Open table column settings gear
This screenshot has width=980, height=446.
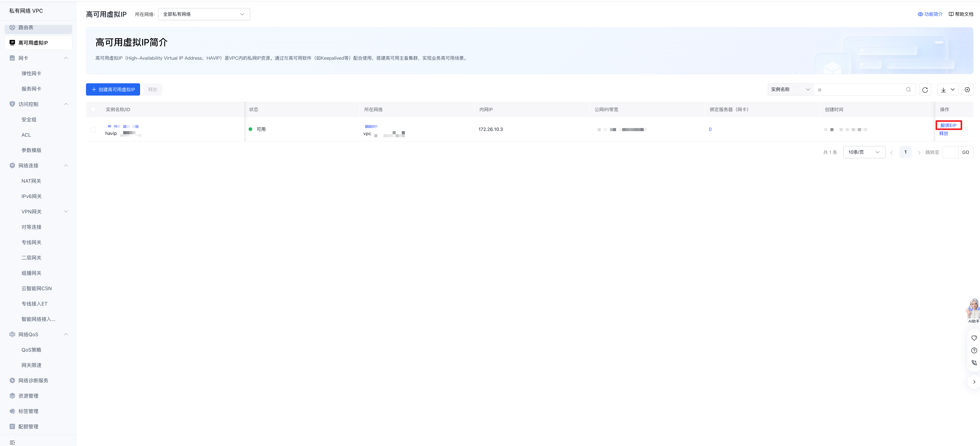click(967, 89)
